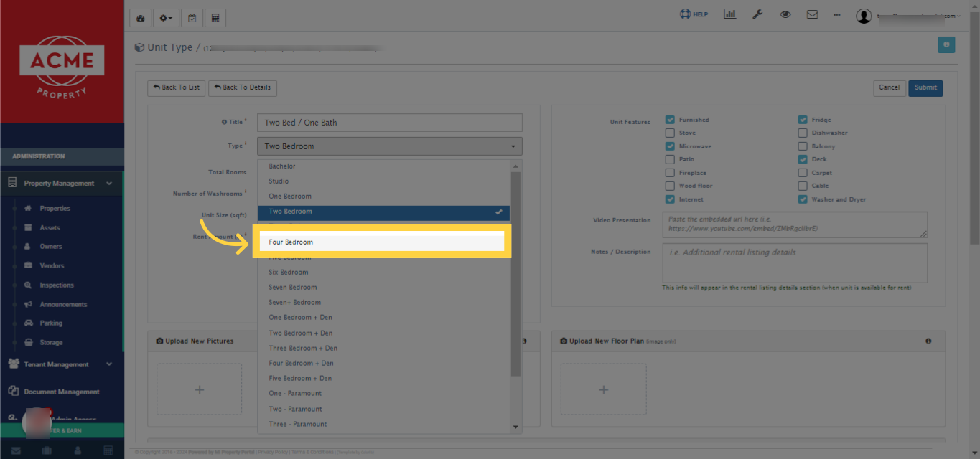Select Six Bedroom option
Viewport: 980px width, 459px height.
coord(384,273)
